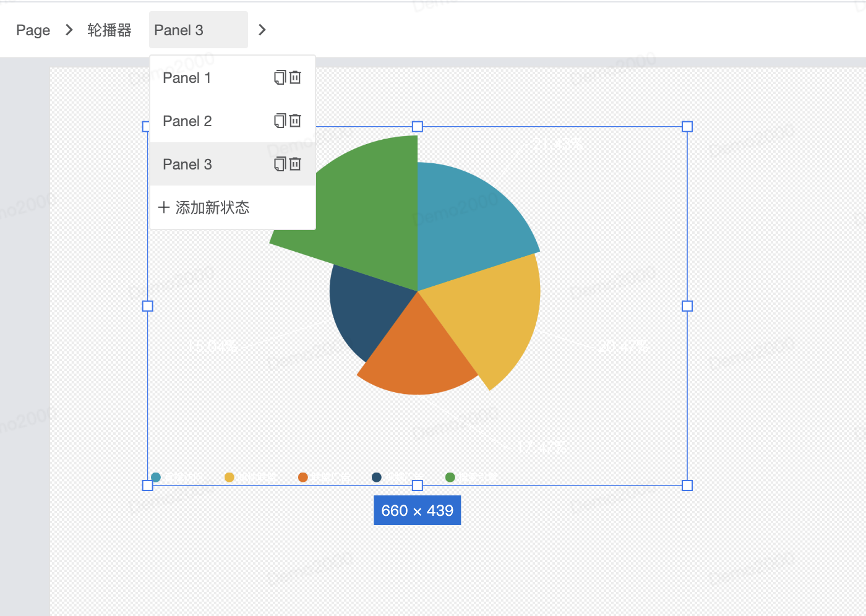Add a new state with 添加新状态
Image resolution: width=866 pixels, height=616 pixels.
coord(233,208)
